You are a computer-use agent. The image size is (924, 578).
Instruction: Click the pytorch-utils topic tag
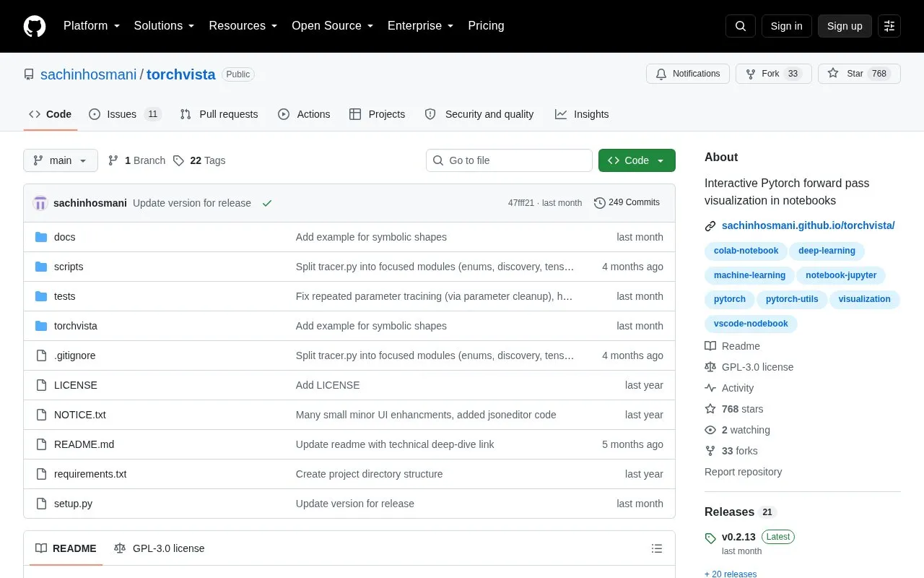[x=792, y=299]
